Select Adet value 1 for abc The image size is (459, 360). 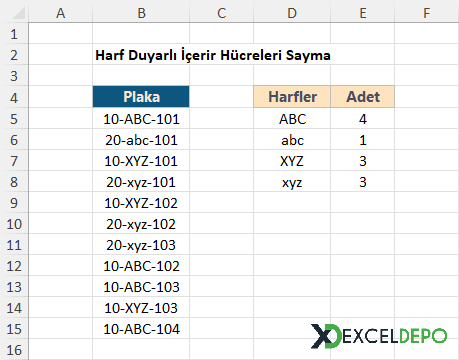(x=363, y=140)
